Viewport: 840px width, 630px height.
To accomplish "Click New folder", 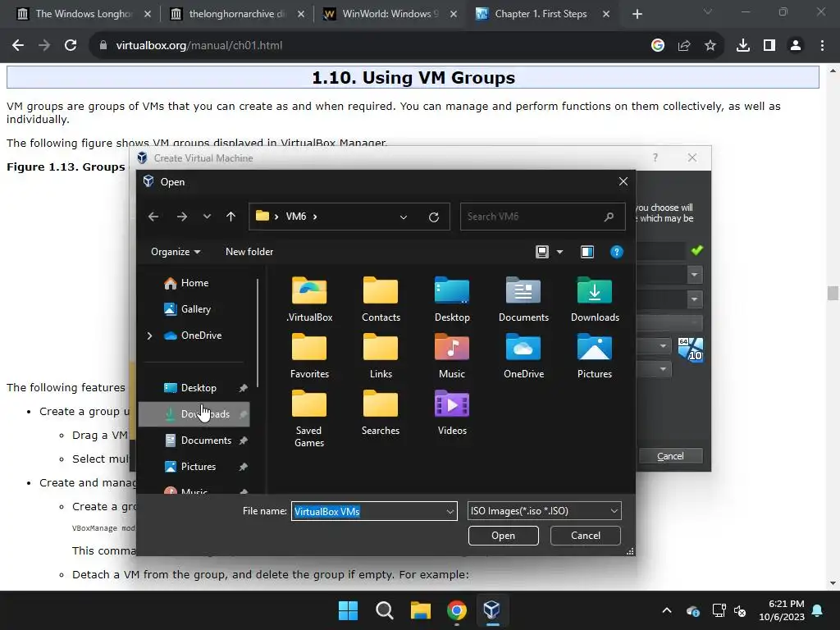I will [249, 252].
